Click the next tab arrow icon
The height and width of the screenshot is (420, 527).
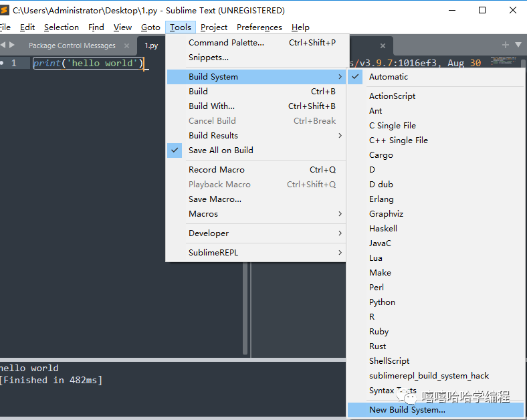coord(12,45)
